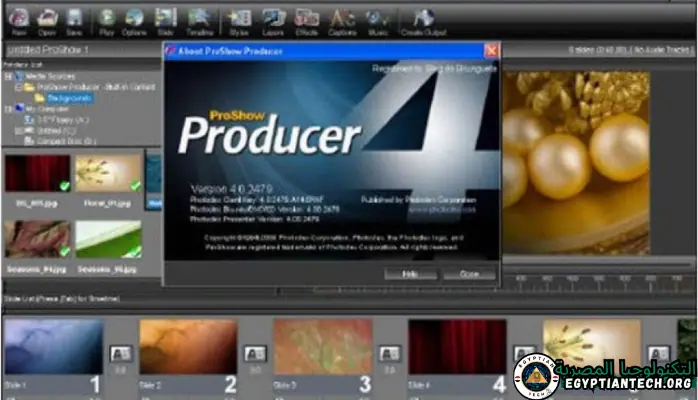Image resolution: width=698 pixels, height=400 pixels.
Task: Collapse the ProShow Producer built-in content node
Action: [x=18, y=87]
